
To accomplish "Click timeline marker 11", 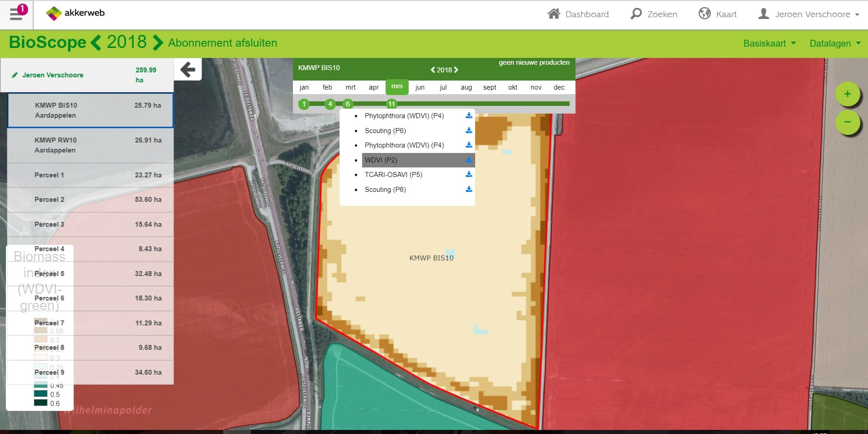I will click(392, 104).
